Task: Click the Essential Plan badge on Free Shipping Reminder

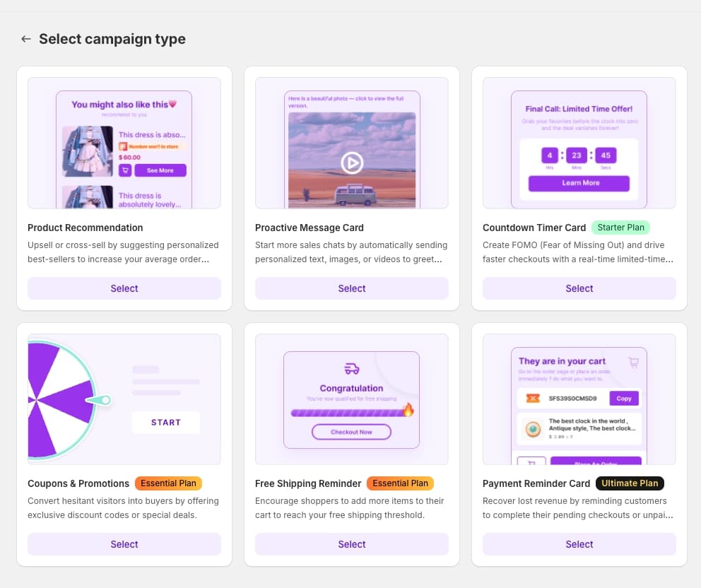Action: tap(400, 483)
